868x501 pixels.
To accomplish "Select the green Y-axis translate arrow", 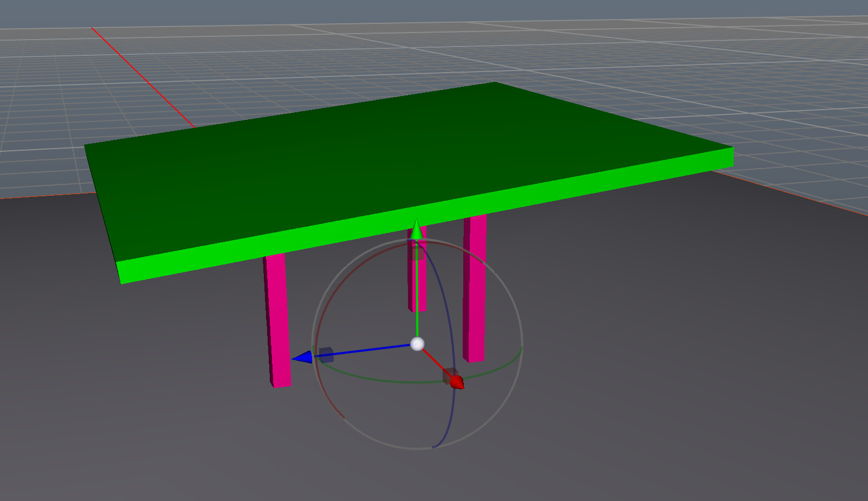I will coord(416,230).
